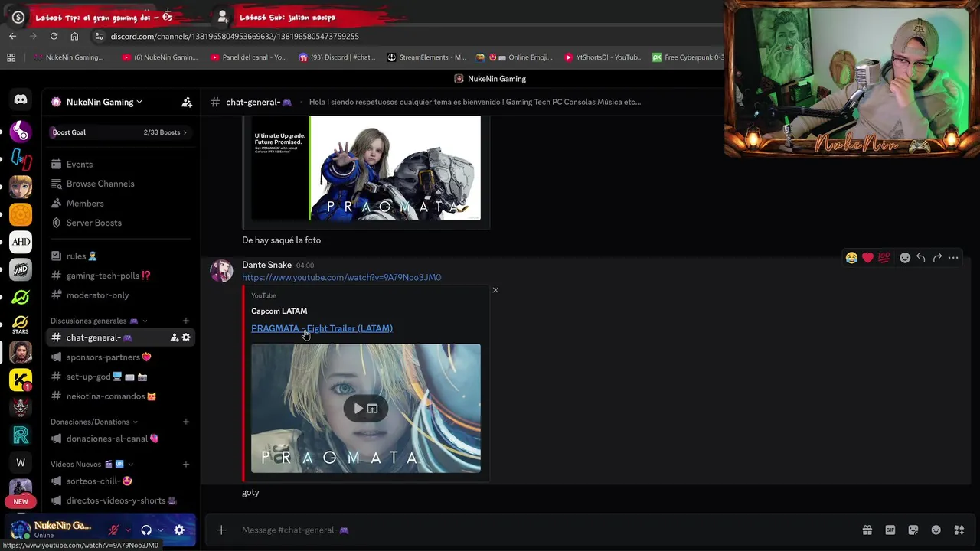This screenshot has height=551, width=980.
Task: Play the PRAGMATA trailer video embed
Action: 358,409
